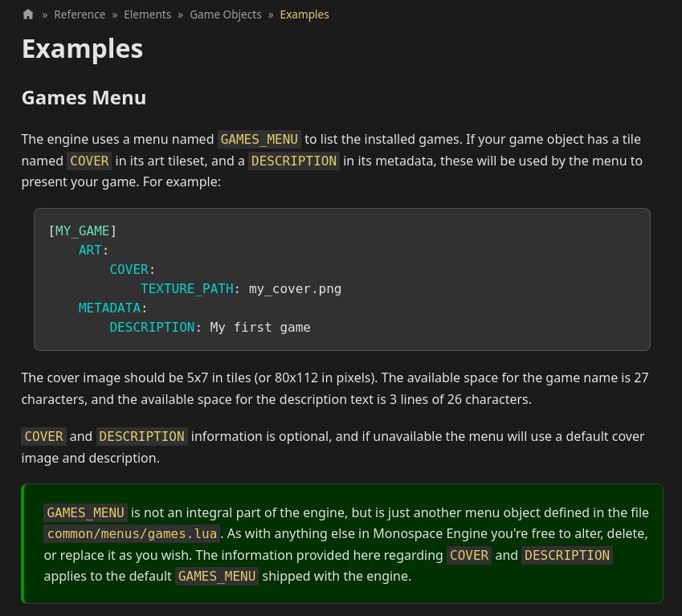The width and height of the screenshot is (682, 616).
Task: Click the COVER: key in the code block
Action: pyautogui.click(x=132, y=270)
